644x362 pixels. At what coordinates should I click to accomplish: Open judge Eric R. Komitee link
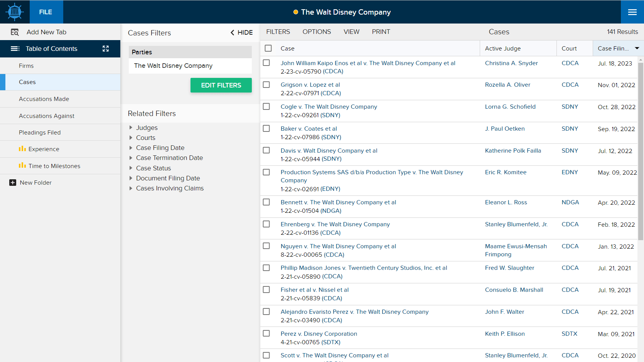coord(506,172)
